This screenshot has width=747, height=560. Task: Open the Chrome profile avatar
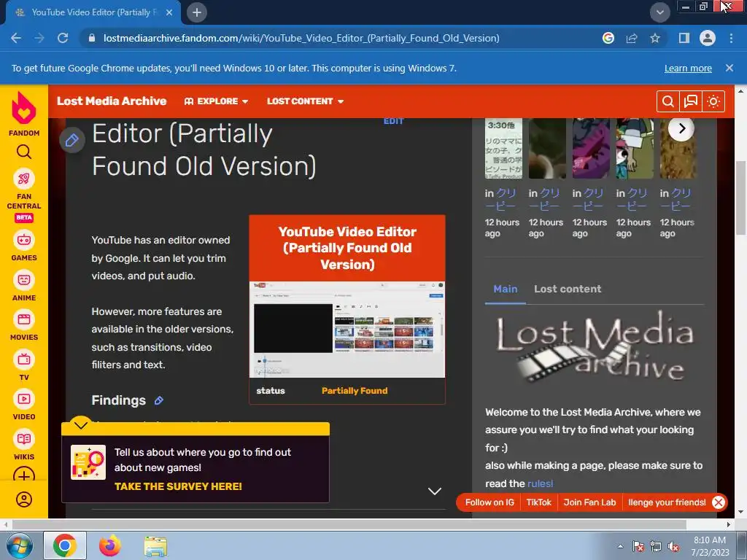pos(708,38)
